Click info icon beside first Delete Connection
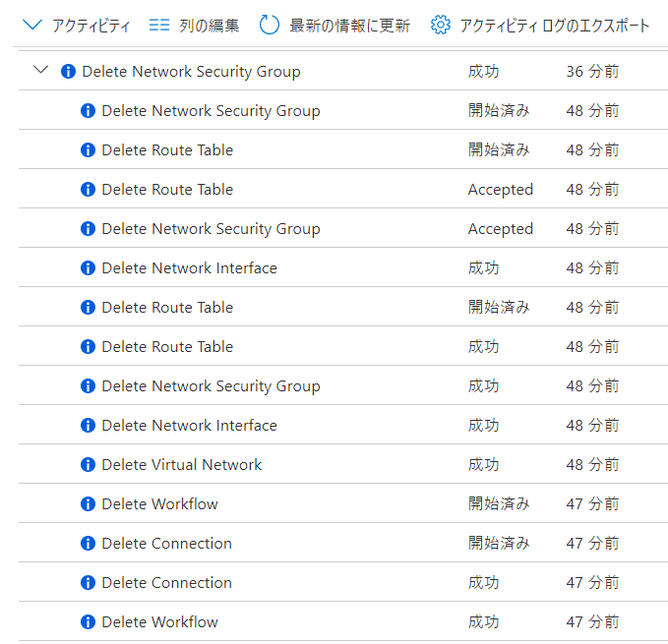Screen dimensions: 668x644 (88, 544)
